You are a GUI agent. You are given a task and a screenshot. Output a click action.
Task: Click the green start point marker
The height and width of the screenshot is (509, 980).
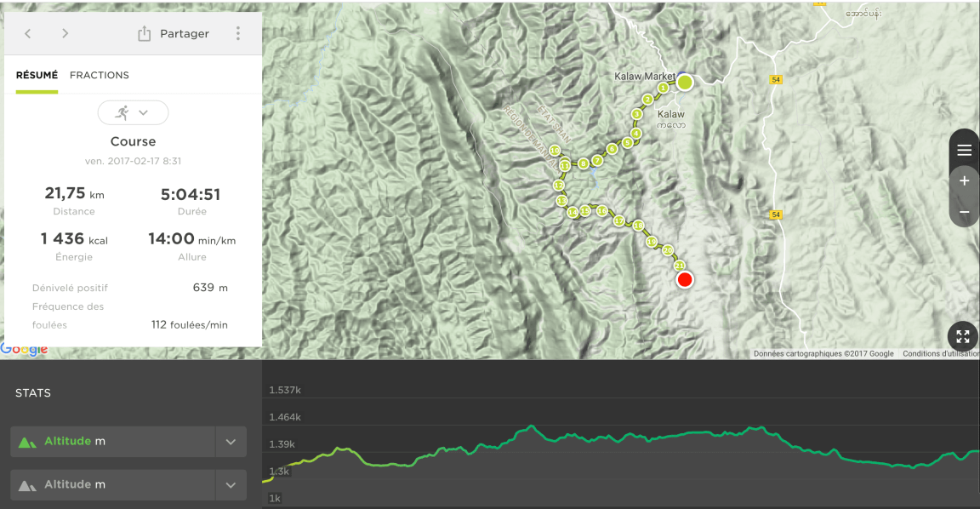coord(685,82)
